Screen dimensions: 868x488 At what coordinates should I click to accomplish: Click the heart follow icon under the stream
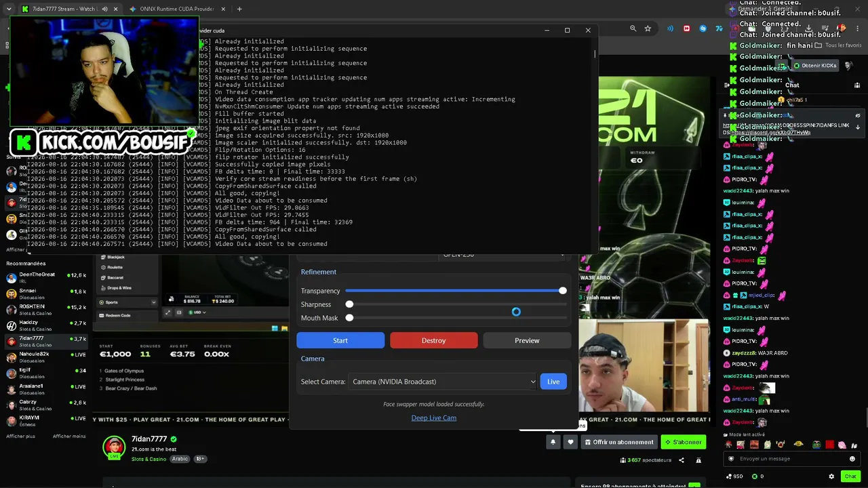click(570, 442)
